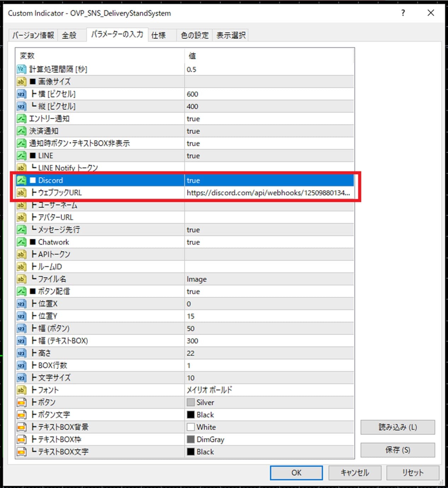This screenshot has width=448, height=488.
Task: Click the リセット button
Action: pos(413,473)
